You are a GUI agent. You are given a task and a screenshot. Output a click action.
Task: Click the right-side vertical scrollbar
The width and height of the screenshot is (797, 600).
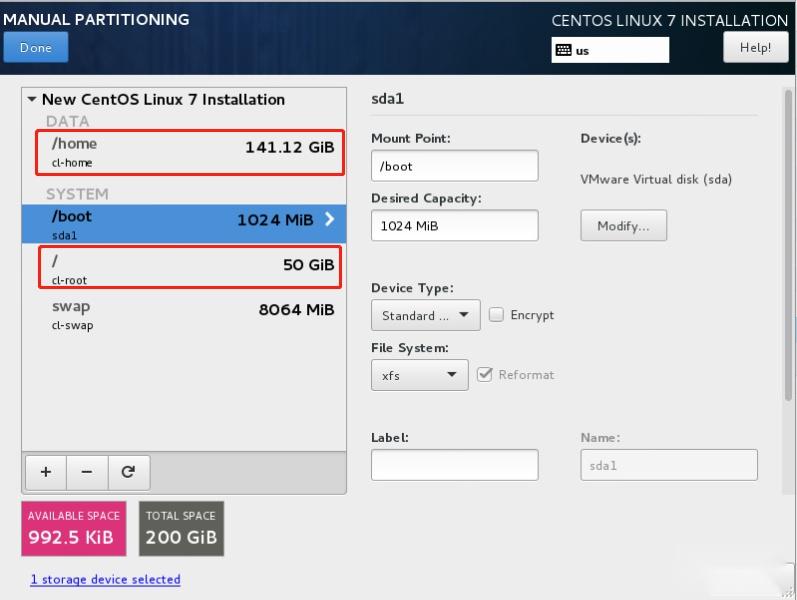point(788,244)
